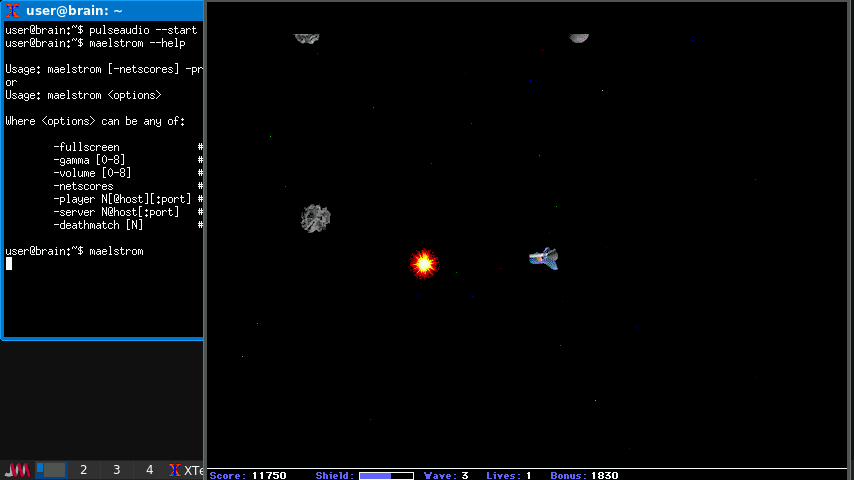Select the active first workspace button
The width and height of the screenshot is (854, 480).
pyautogui.click(x=51, y=470)
